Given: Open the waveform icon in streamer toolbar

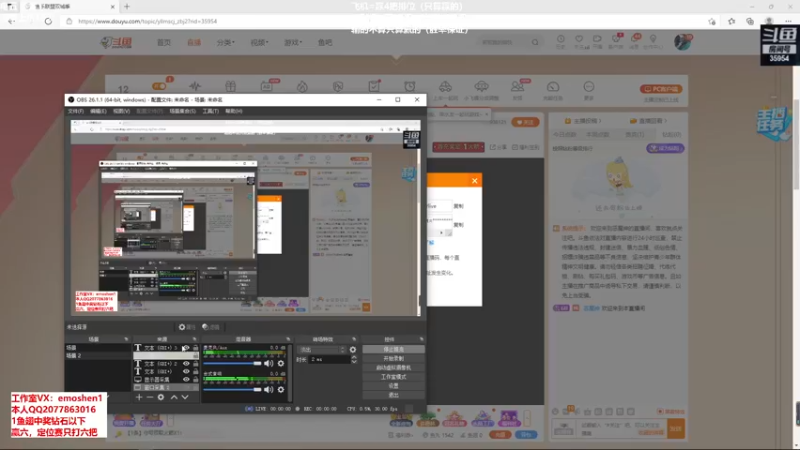Looking at the screenshot, I should (195, 86).
